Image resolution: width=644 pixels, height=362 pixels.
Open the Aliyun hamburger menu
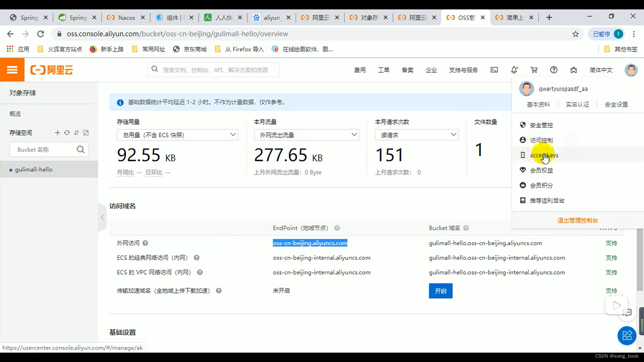coord(12,70)
